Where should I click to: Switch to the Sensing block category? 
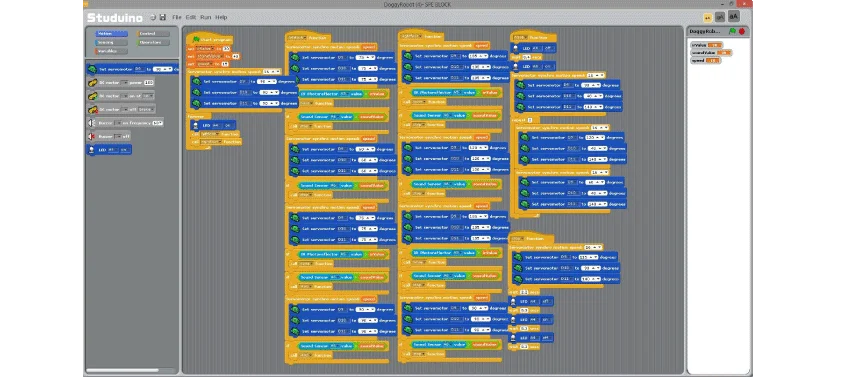coord(111,42)
